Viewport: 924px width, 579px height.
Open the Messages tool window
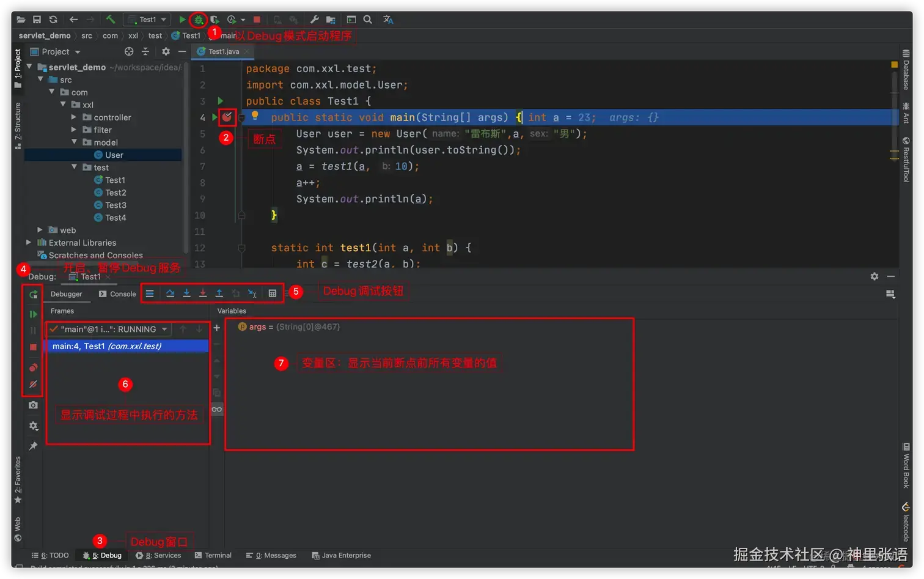[x=271, y=555]
